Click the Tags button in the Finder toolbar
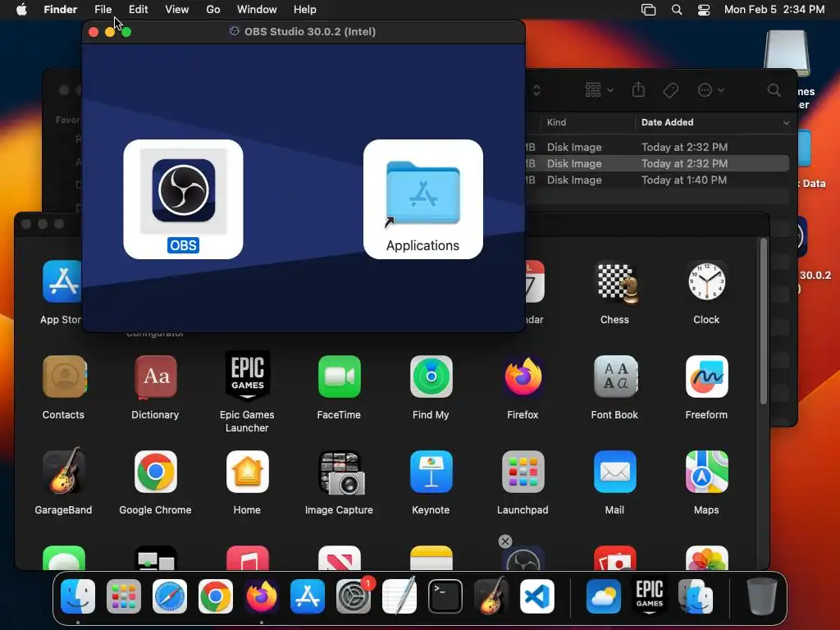Viewport: 840px width, 630px height. click(670, 90)
